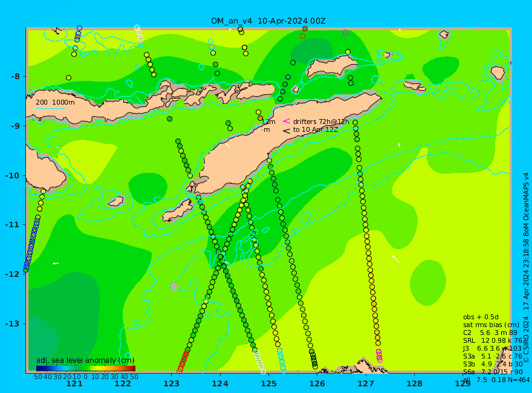Click the '122' longitude axis label
The image size is (532, 393).
pos(123,383)
